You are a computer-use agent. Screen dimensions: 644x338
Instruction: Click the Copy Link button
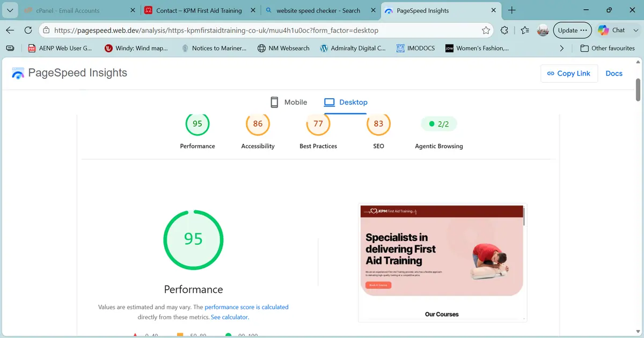[568, 74]
